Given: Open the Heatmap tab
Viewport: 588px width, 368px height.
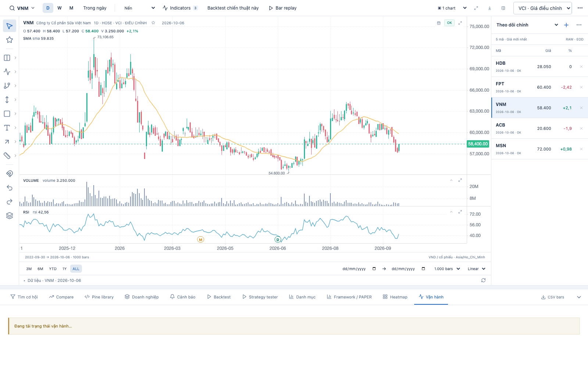Looking at the screenshot, I should click(x=395, y=297).
